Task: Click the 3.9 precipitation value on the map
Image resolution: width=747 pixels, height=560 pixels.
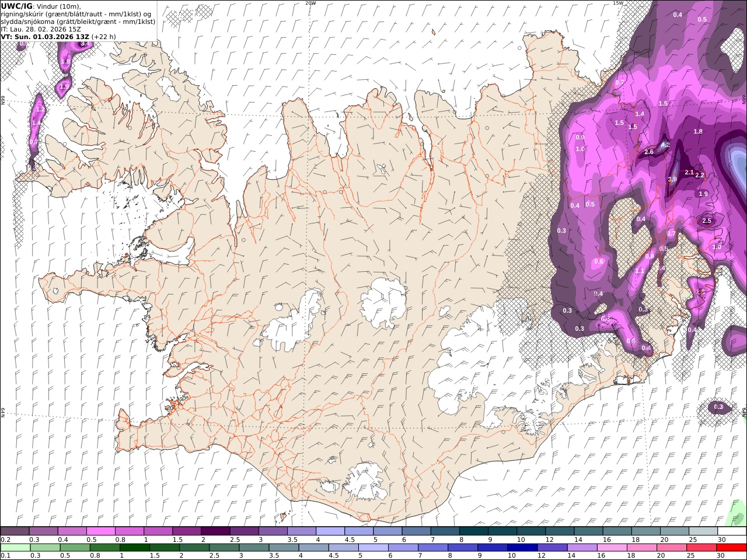Action: tap(672, 180)
